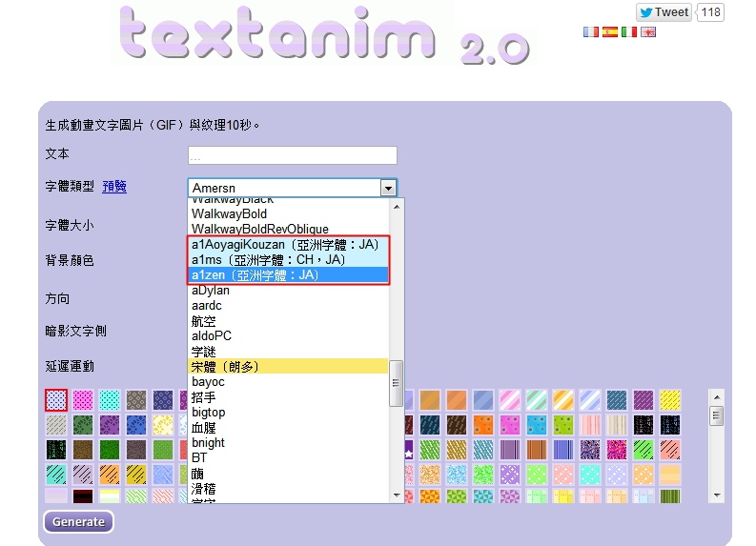Select the highlighted a1zen font option

[288, 275]
